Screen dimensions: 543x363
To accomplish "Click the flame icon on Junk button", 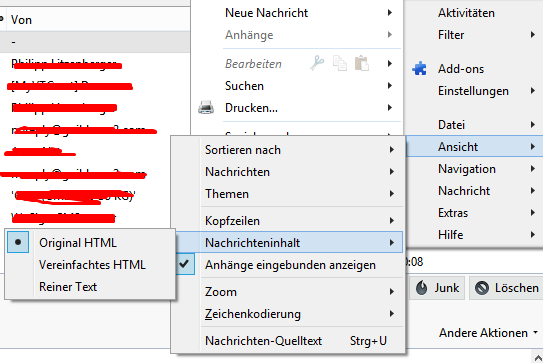I will click(x=421, y=288).
